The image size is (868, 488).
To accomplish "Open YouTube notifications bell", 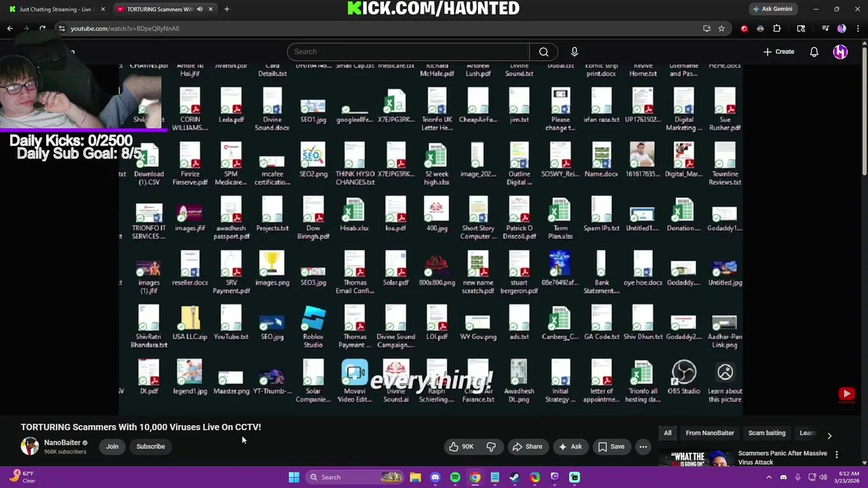I will [814, 52].
